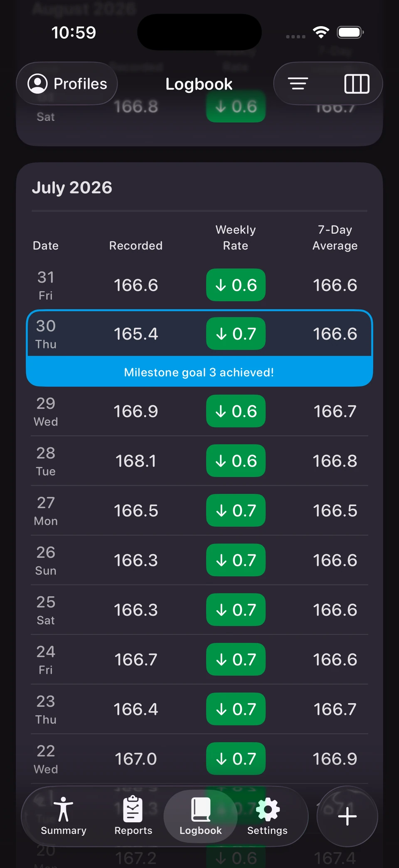Screen dimensions: 399x868
Task: Tap recorded value 166.3 on 25 Sat
Action: click(136, 610)
